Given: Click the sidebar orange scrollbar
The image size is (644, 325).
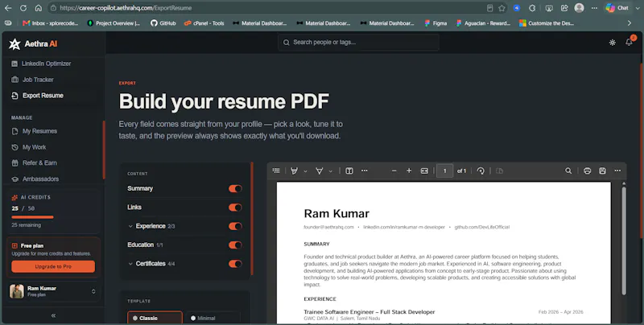Looking at the screenshot, I should [x=104, y=150].
